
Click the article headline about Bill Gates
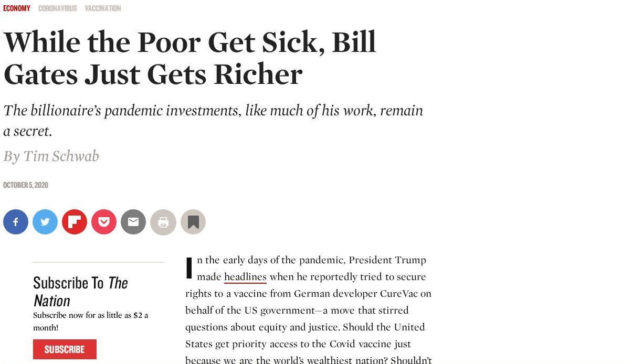189,58
